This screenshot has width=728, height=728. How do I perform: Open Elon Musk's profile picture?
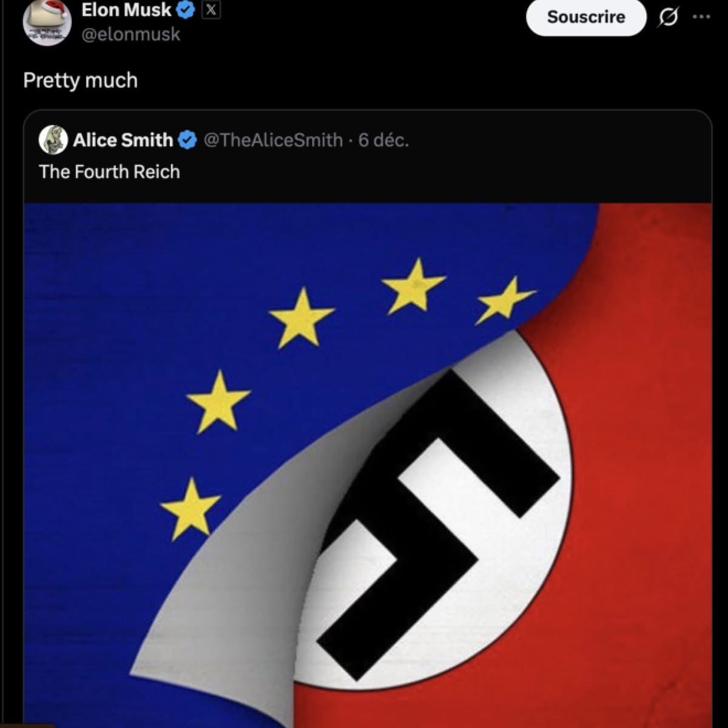[x=47, y=22]
